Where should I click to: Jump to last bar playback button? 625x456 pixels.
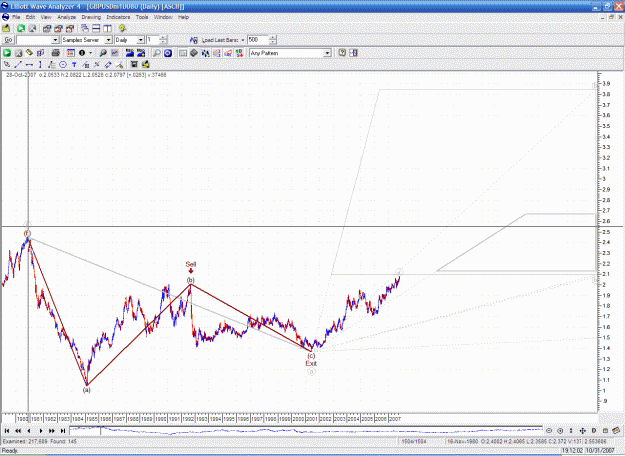(63, 431)
